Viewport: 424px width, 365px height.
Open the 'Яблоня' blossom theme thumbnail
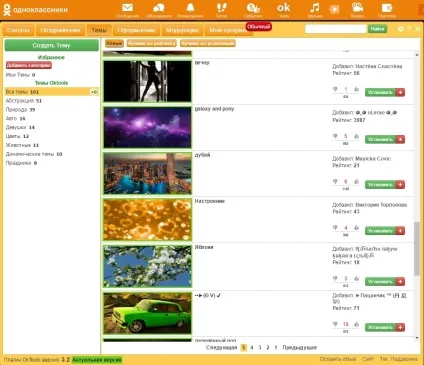pyautogui.click(x=147, y=266)
